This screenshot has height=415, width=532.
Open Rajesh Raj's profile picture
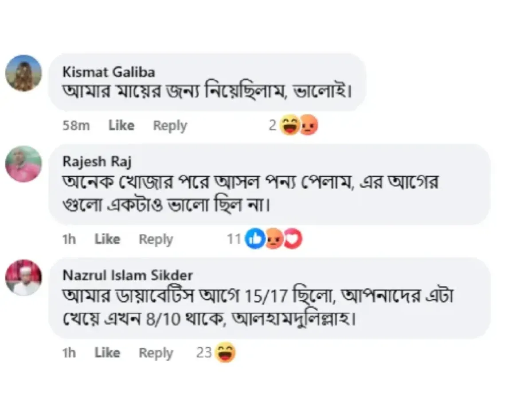coord(23,164)
